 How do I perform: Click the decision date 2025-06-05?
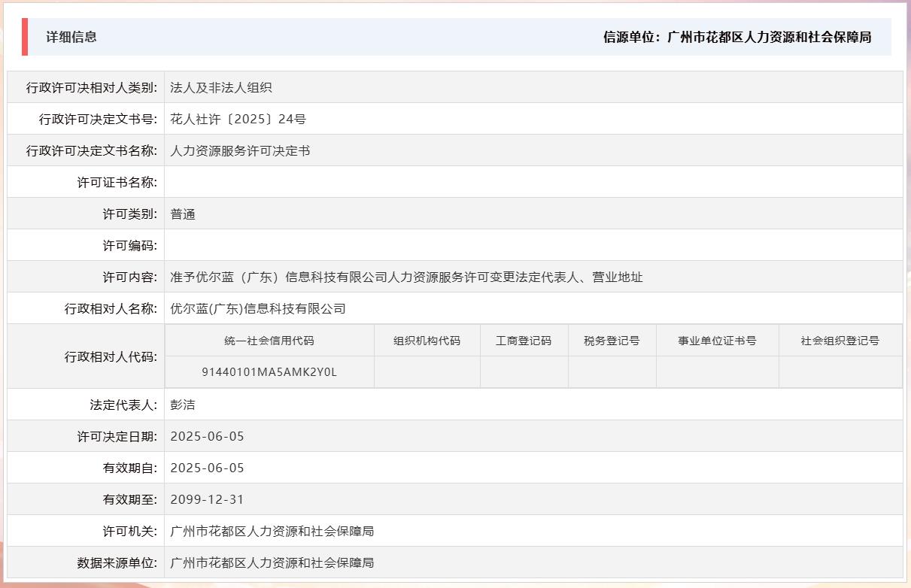(x=208, y=435)
